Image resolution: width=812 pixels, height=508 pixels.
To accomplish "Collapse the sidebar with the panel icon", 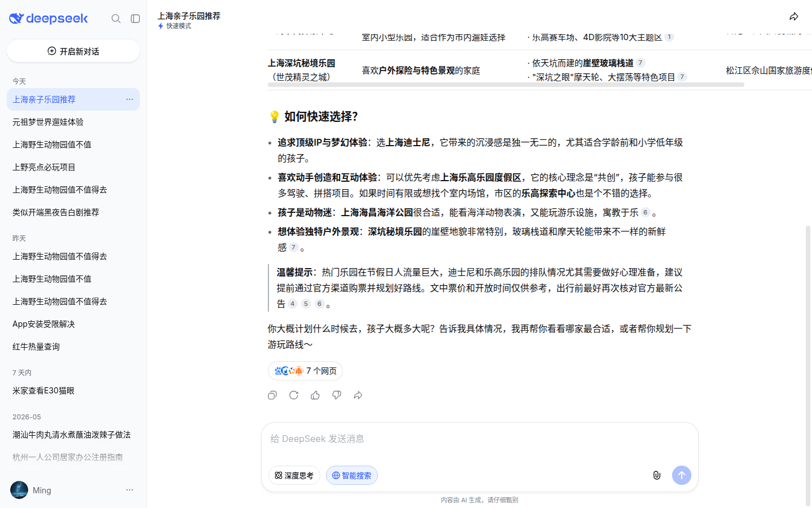I will point(135,19).
